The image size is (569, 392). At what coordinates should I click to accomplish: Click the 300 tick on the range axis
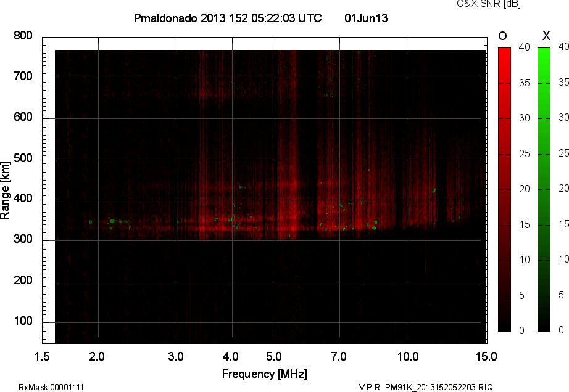click(x=23, y=240)
